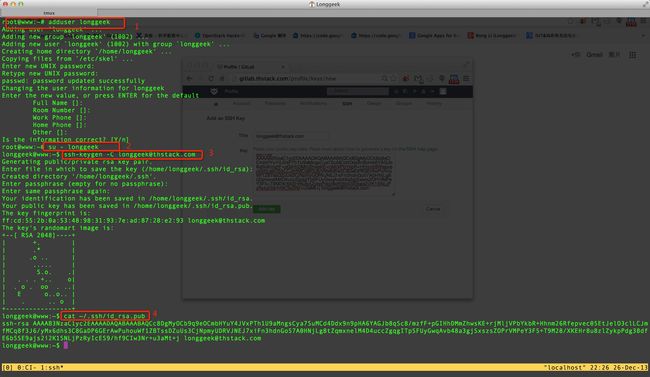Switch to the History profile tab
Viewport: 650px width, 377px height.
[x=434, y=103]
